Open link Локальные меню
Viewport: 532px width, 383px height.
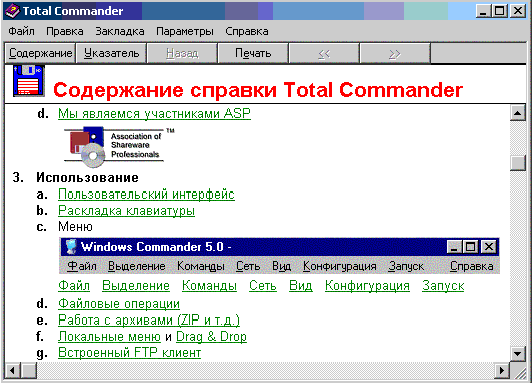(109, 337)
